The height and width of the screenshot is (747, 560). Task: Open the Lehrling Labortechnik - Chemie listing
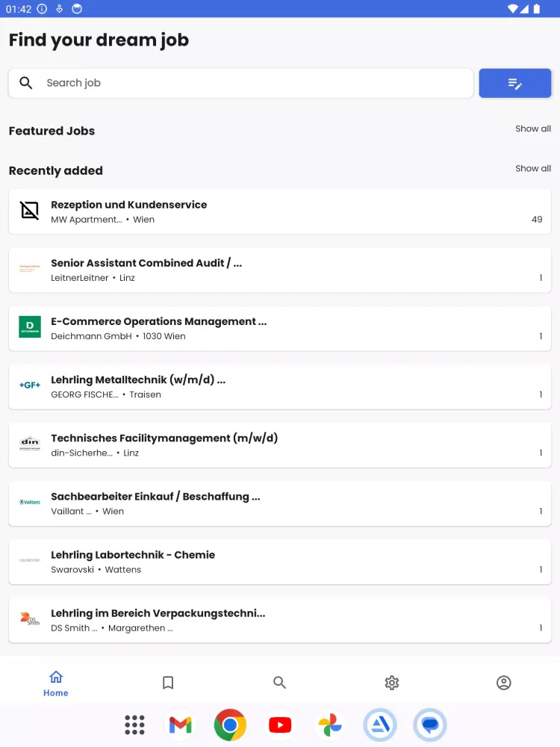[280, 561]
